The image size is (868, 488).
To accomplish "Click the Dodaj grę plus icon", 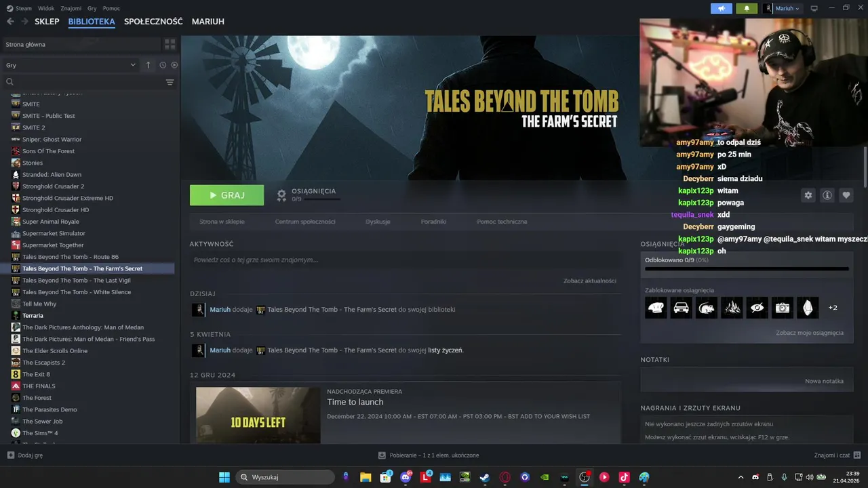I will point(10,455).
